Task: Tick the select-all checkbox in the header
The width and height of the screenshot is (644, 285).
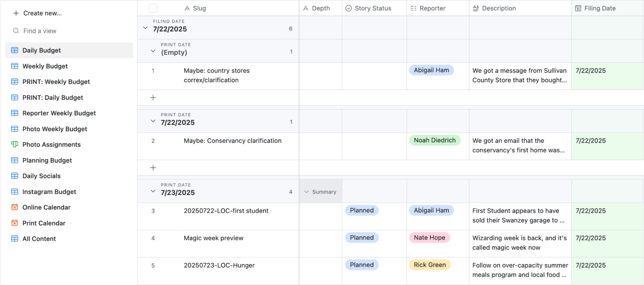Action: pyautogui.click(x=153, y=8)
